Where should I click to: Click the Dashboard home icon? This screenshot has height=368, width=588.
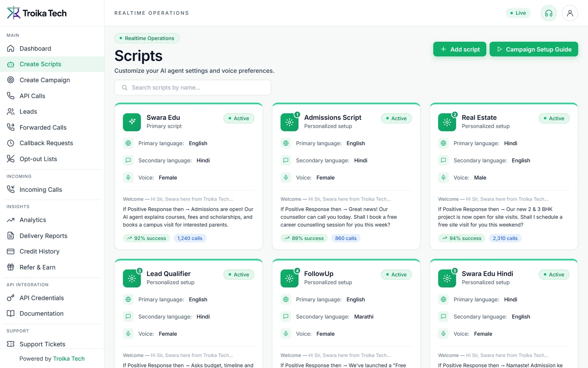(x=11, y=49)
